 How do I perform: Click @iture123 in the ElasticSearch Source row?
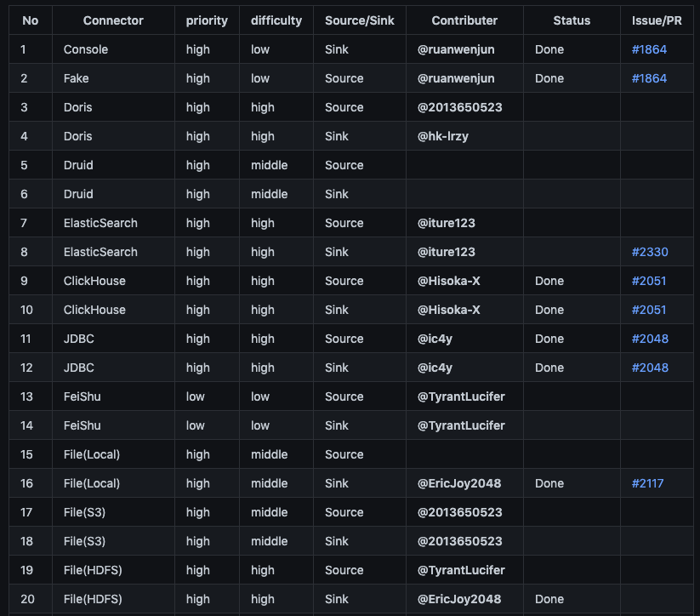tap(446, 223)
